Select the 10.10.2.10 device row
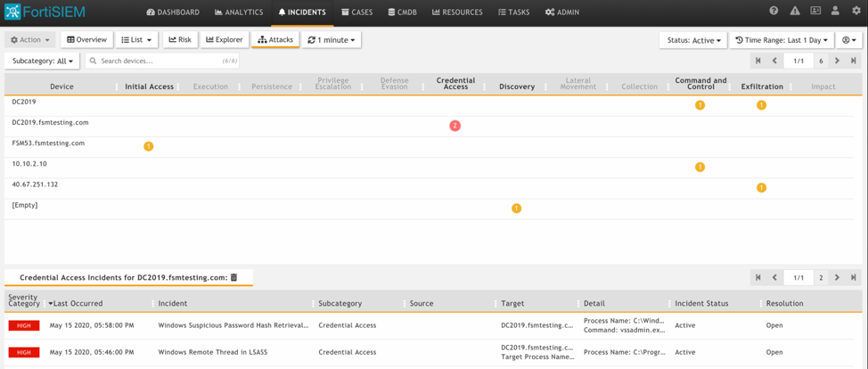The height and width of the screenshot is (369, 868). tap(429, 168)
